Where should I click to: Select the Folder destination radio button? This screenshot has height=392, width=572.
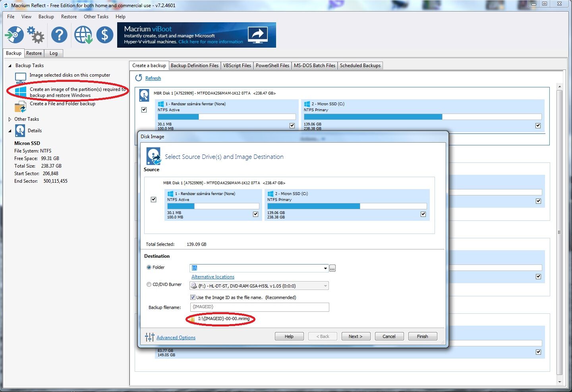pyautogui.click(x=149, y=267)
